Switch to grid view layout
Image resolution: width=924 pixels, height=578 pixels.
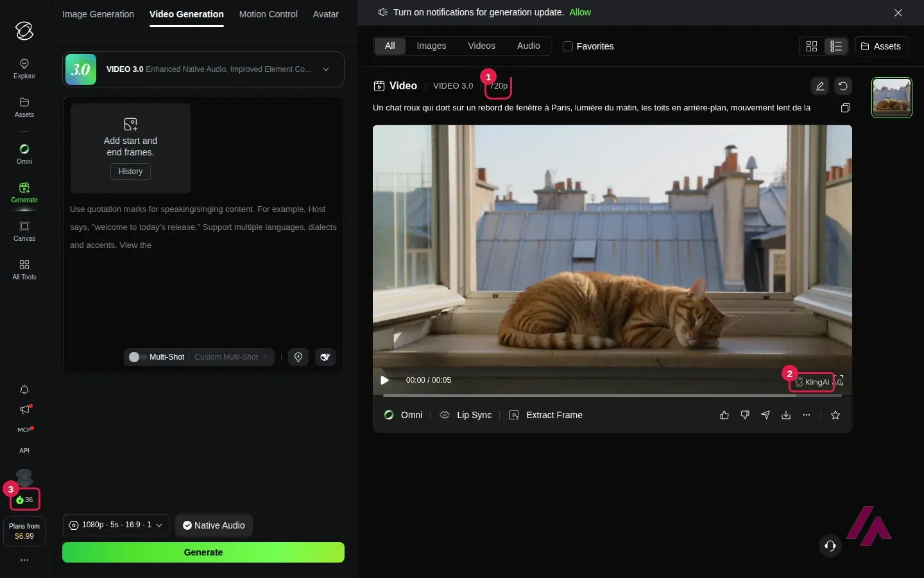tap(812, 46)
